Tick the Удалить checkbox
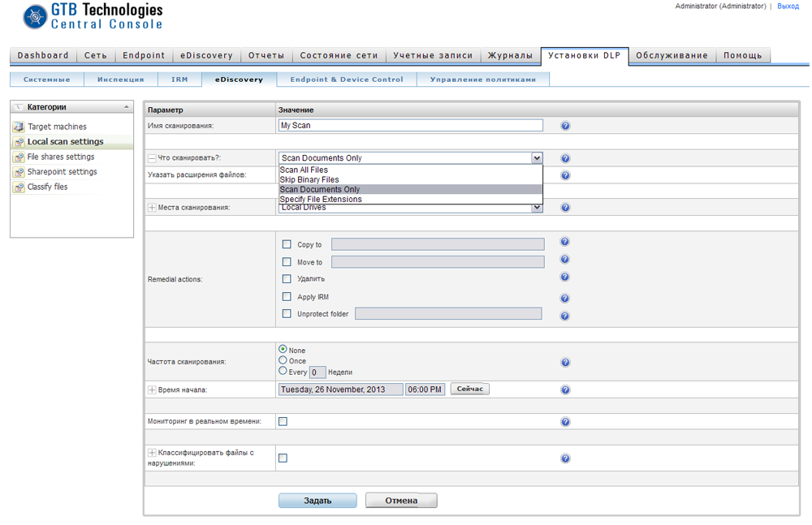 point(287,279)
